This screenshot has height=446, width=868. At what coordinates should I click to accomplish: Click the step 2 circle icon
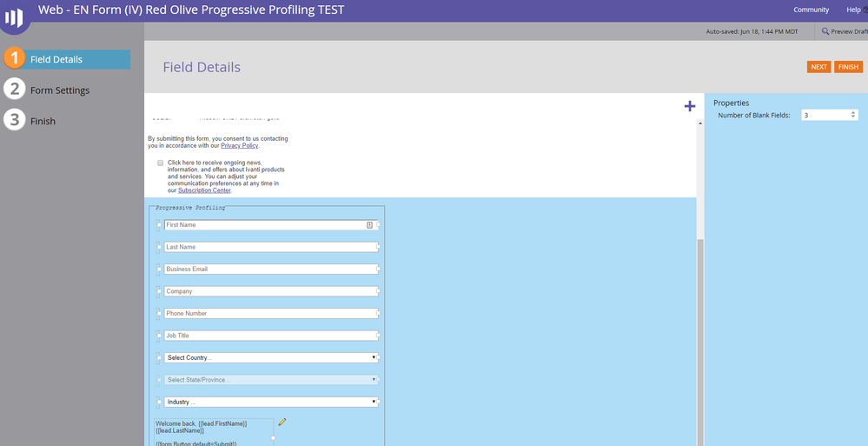[15, 90]
